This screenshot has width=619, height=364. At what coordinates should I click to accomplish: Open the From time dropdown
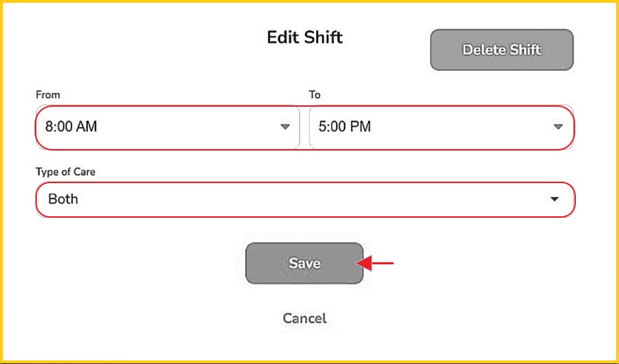167,127
